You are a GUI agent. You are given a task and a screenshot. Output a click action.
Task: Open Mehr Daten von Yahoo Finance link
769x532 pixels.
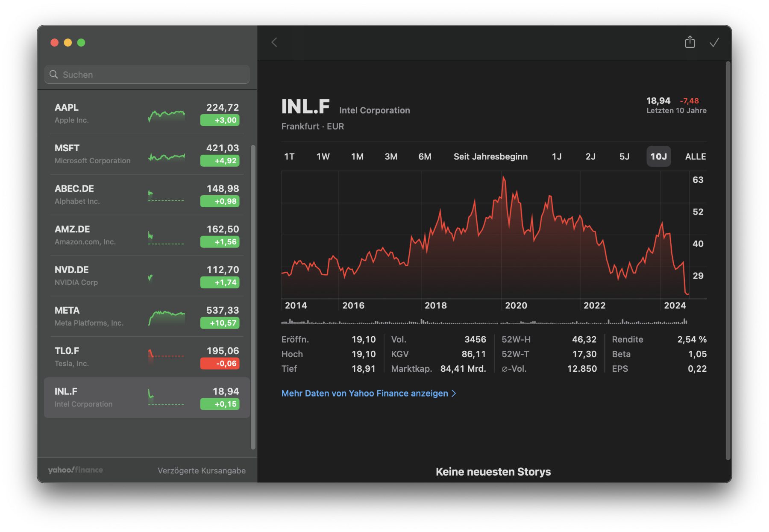tap(364, 393)
